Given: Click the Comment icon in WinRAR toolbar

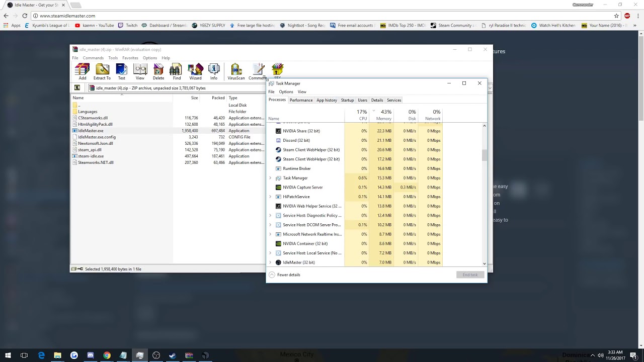Looking at the screenshot, I should (x=258, y=71).
